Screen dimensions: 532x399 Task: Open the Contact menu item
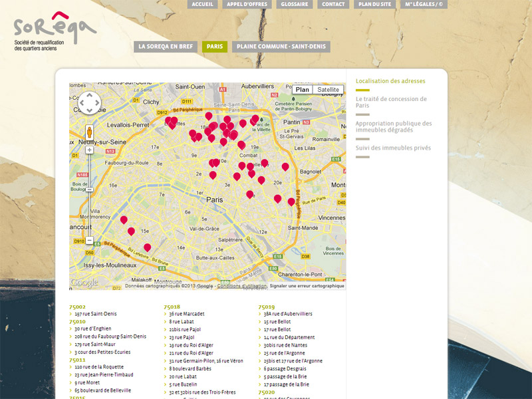(333, 4)
